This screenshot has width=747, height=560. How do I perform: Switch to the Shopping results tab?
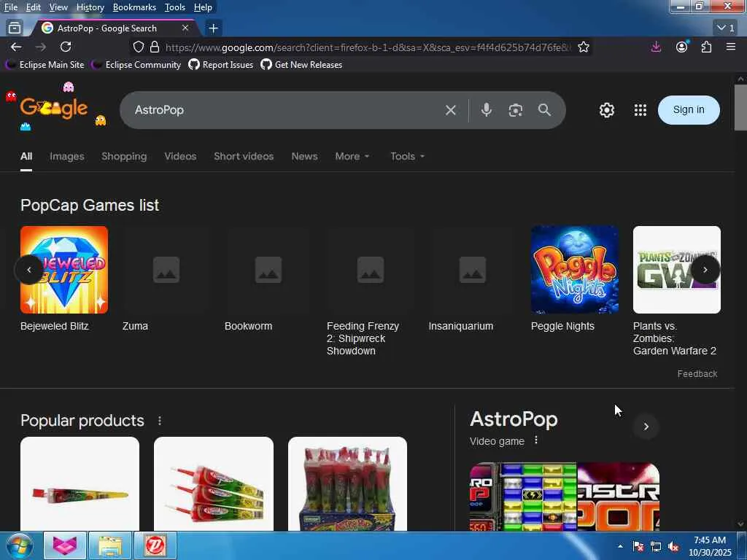coord(124,156)
